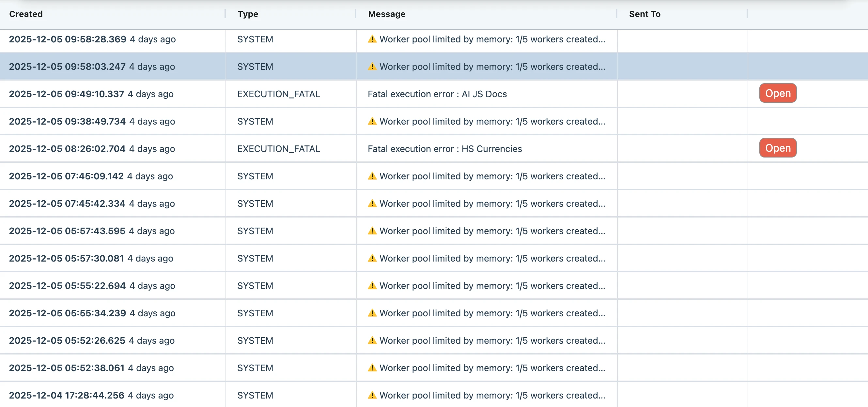Select SYSTEM type cell in 05:52:38.061 row
Screen dimensions: 868x407
(255, 368)
